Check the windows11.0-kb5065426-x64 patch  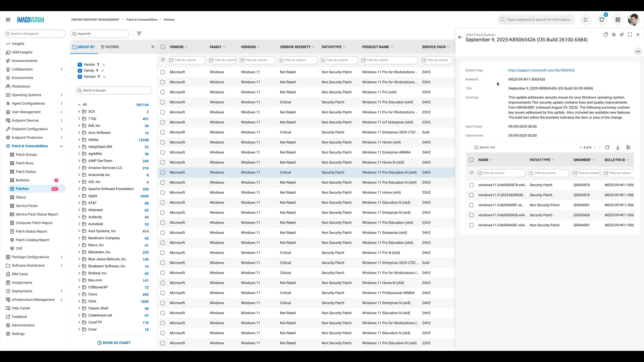(x=471, y=215)
